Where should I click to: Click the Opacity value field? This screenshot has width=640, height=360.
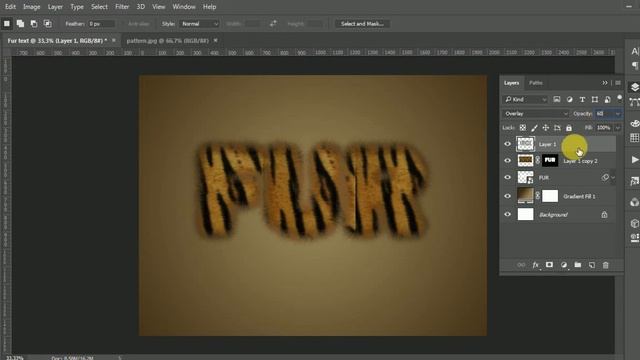(604, 113)
